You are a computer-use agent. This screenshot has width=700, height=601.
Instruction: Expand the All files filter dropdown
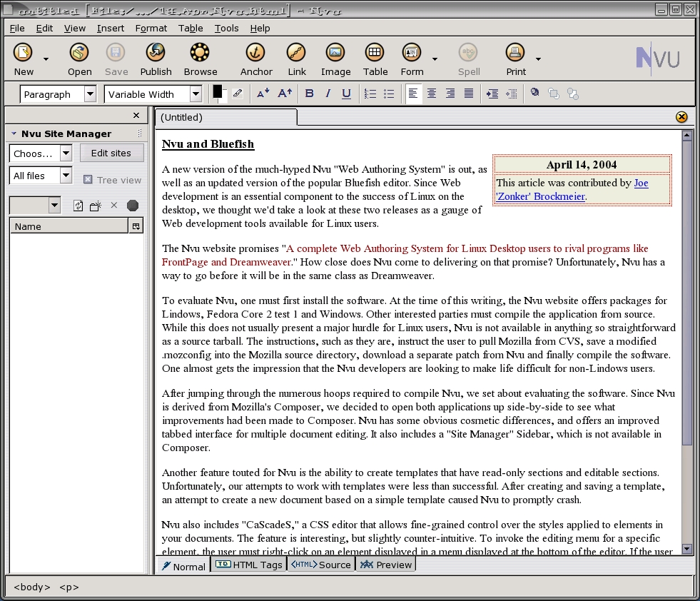pos(66,176)
